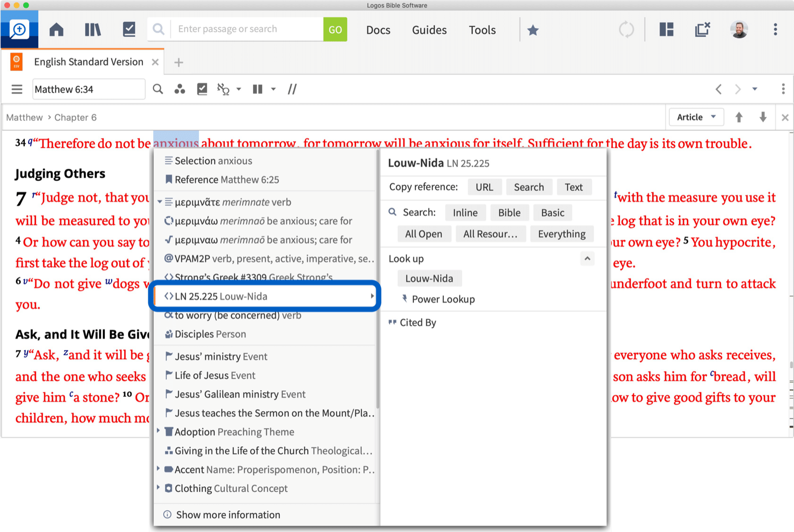
Task: Open the Tools menu
Action: (482, 30)
